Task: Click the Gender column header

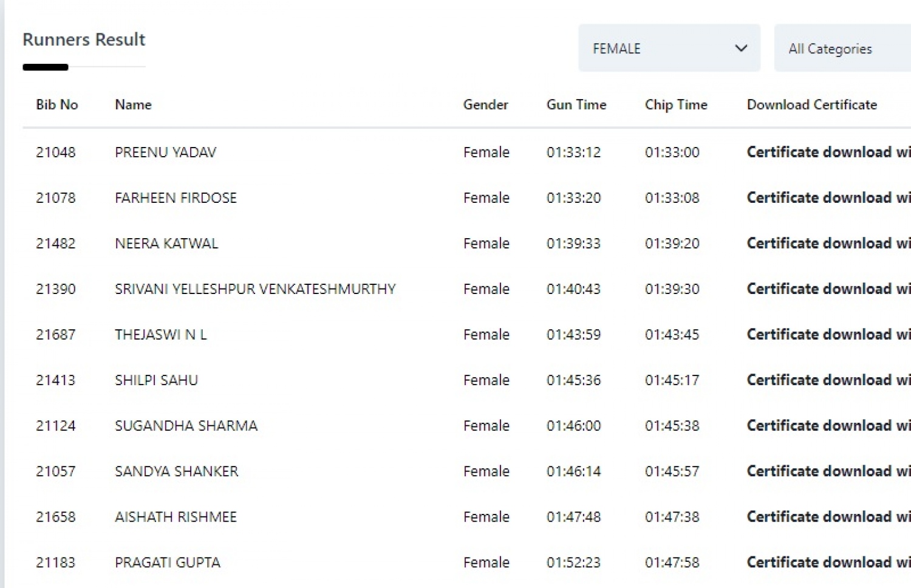Action: point(485,104)
